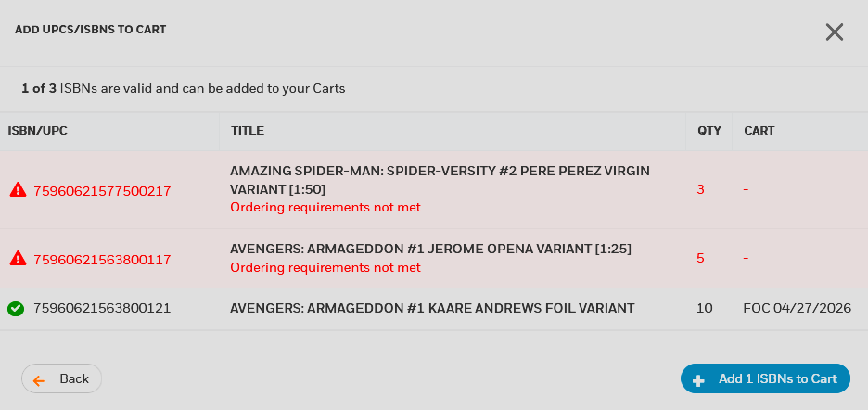
Task: Click Avengers Armageddon Jerome Opena Variant title
Action: click(430, 250)
